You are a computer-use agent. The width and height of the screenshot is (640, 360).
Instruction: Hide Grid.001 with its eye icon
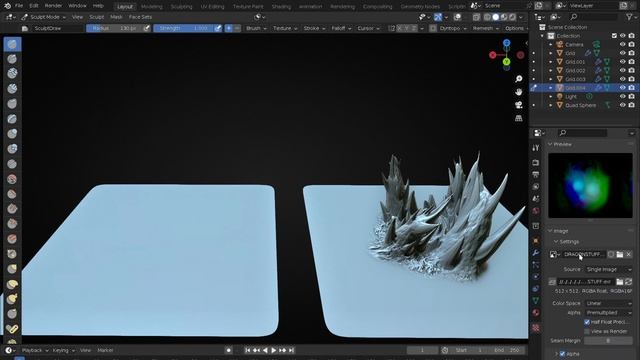(x=622, y=62)
